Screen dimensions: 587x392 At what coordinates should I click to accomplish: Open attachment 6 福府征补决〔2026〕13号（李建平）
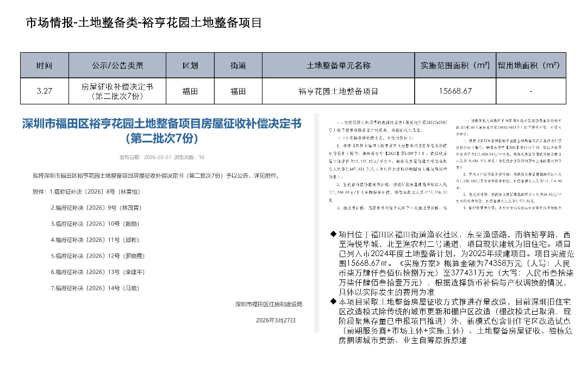click(x=98, y=272)
